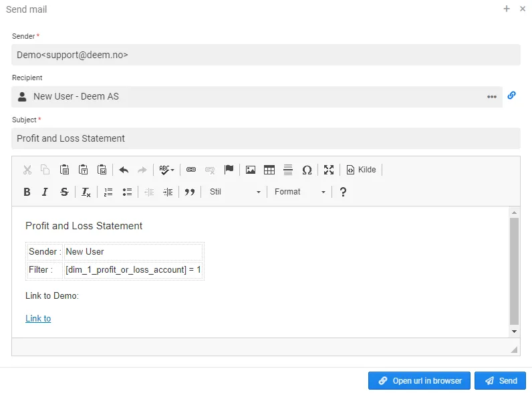
Task: Open the spell check ABC dropdown
Action: click(166, 170)
